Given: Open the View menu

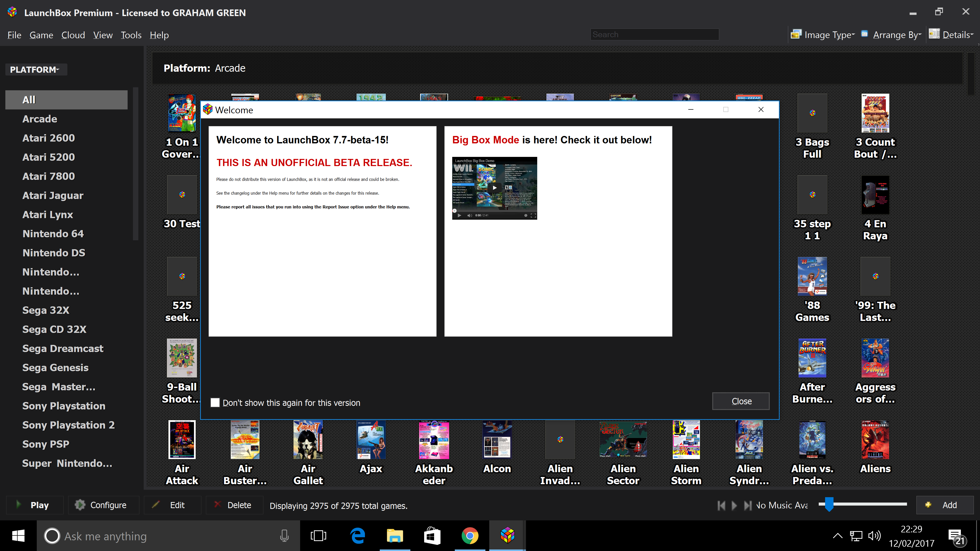Looking at the screenshot, I should pos(103,35).
